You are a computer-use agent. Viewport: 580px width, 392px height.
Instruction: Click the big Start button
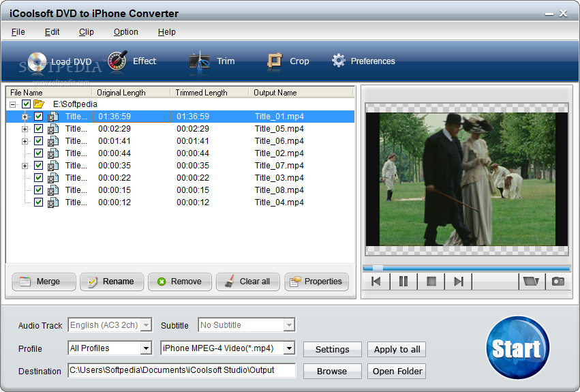[517, 348]
